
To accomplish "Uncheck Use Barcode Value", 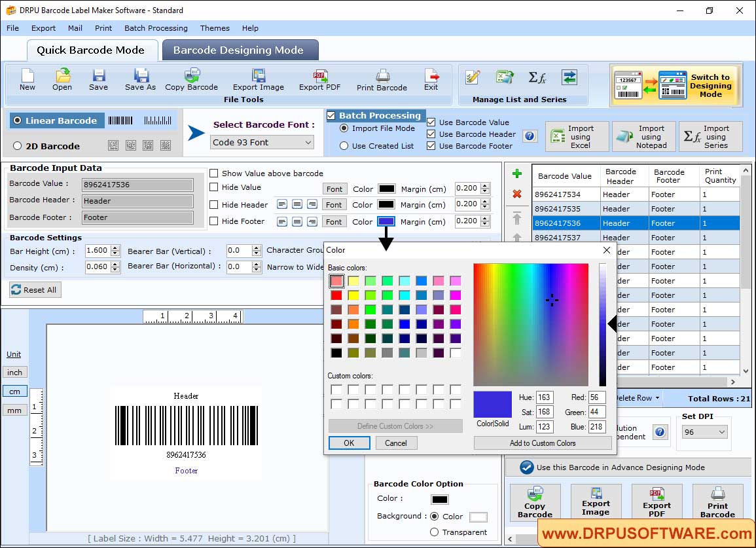I will (x=431, y=122).
